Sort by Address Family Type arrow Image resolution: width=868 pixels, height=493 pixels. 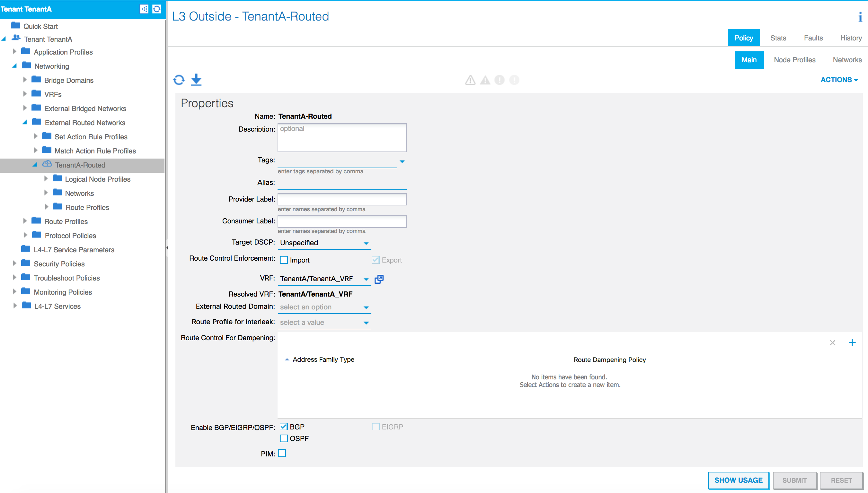[x=287, y=359]
